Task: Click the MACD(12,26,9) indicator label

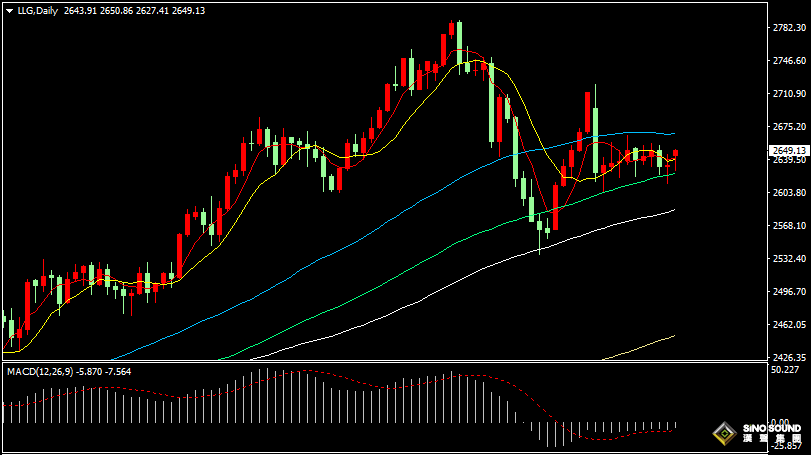Action: (x=40, y=372)
